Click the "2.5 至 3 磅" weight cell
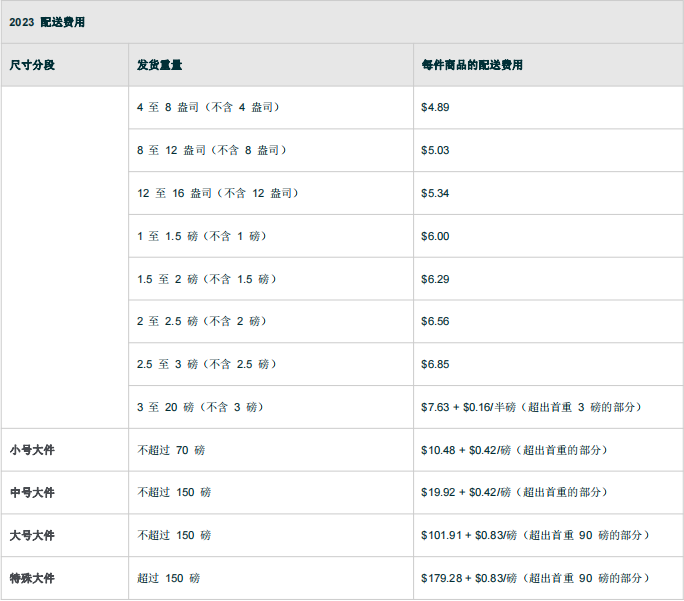 point(206,364)
